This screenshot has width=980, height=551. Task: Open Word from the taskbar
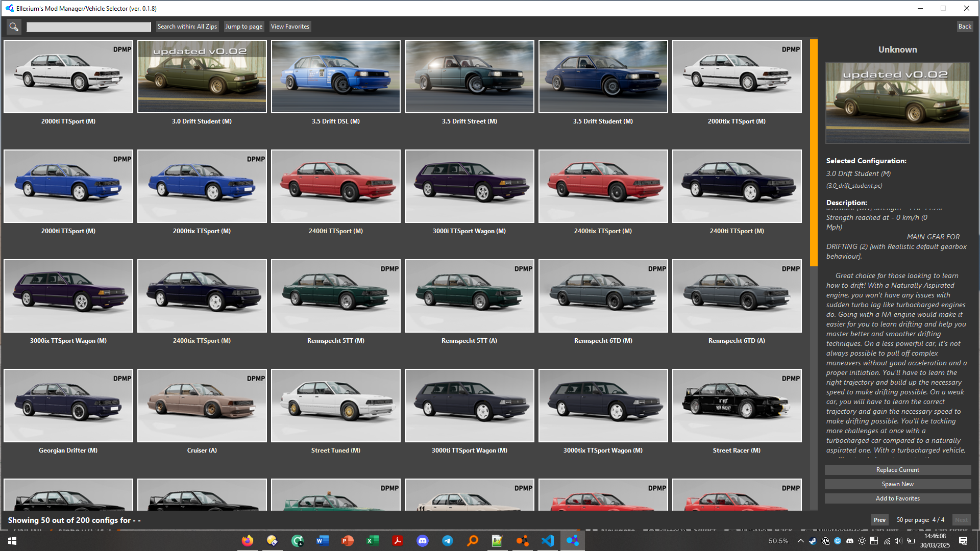[323, 541]
